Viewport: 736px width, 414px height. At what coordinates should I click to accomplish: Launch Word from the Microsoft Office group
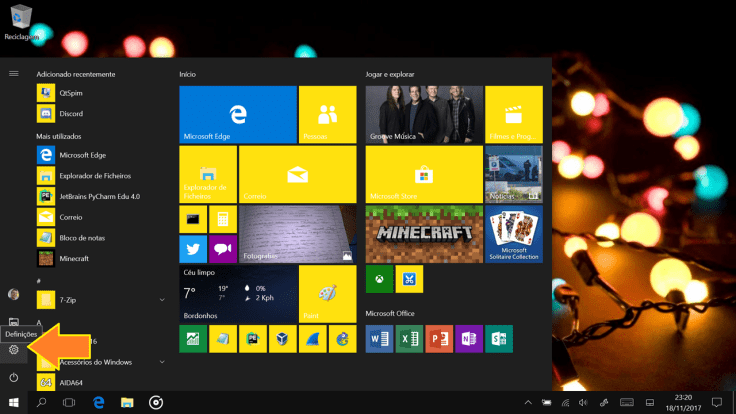click(379, 338)
